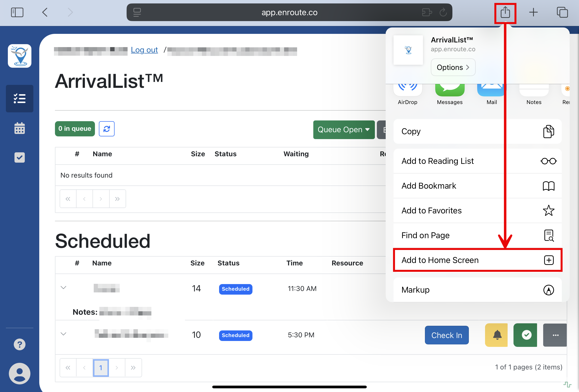Click the Waiting column header
Viewport: 579px width, 392px height.
pyautogui.click(x=296, y=154)
